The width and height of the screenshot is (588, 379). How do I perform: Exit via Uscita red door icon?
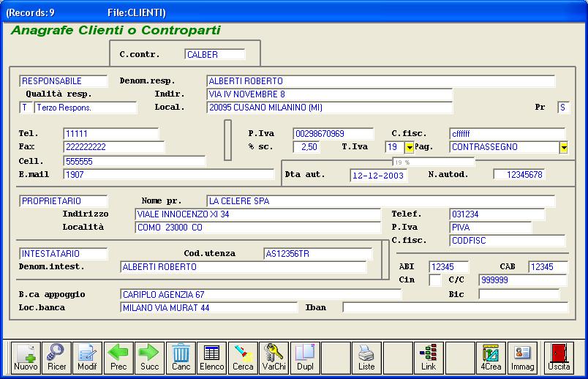[x=559, y=358]
